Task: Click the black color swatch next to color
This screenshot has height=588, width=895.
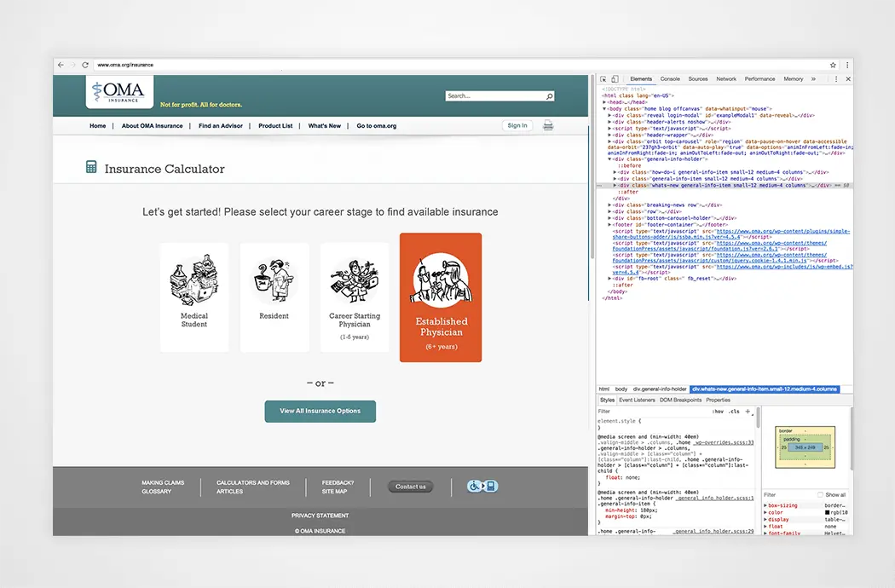Action: (x=828, y=513)
